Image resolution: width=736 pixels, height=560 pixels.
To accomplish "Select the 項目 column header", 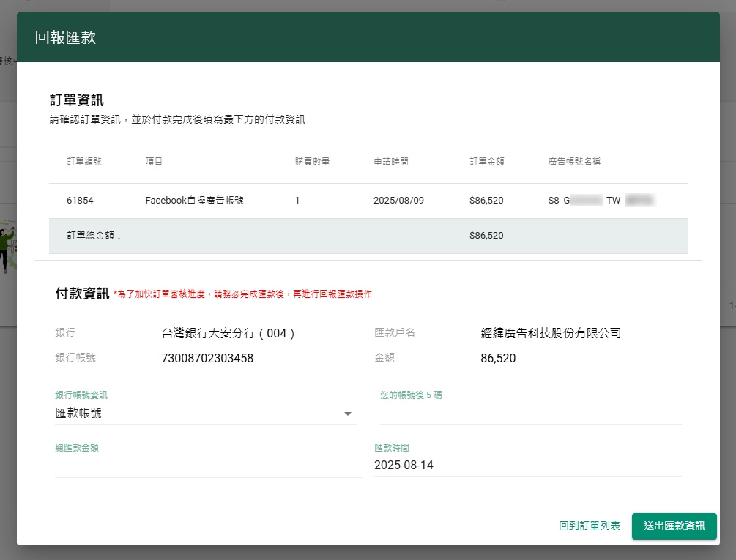I will tap(154, 161).
